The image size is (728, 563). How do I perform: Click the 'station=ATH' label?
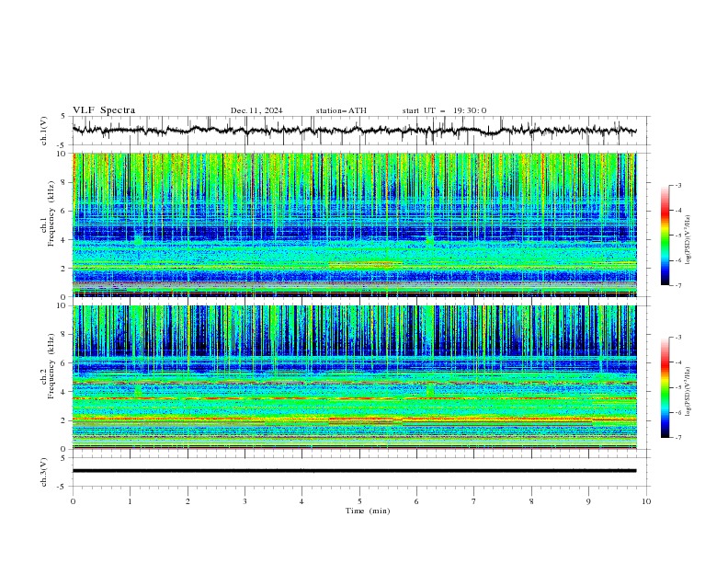341,110
